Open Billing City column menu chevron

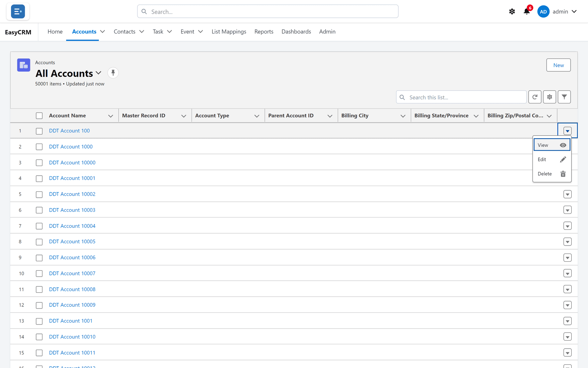[403, 116]
